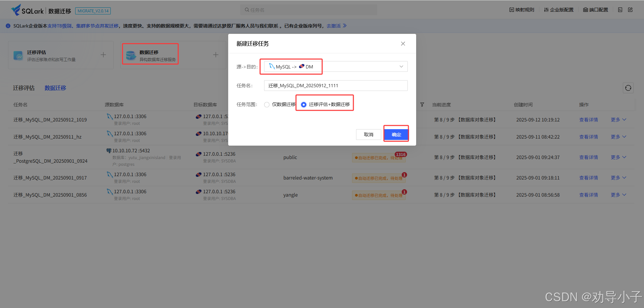The image size is (644, 308).
Task: Switch to 数据迁移 tab
Action: click(55, 88)
